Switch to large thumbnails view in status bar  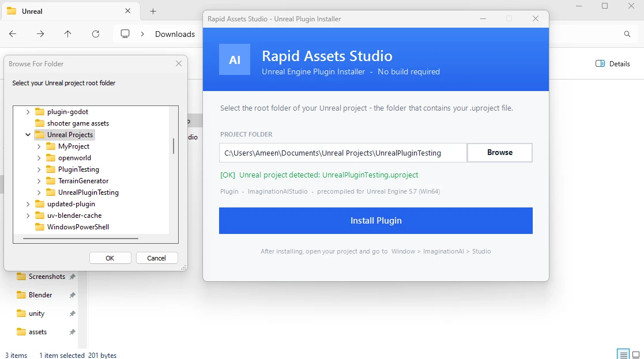coord(636,355)
